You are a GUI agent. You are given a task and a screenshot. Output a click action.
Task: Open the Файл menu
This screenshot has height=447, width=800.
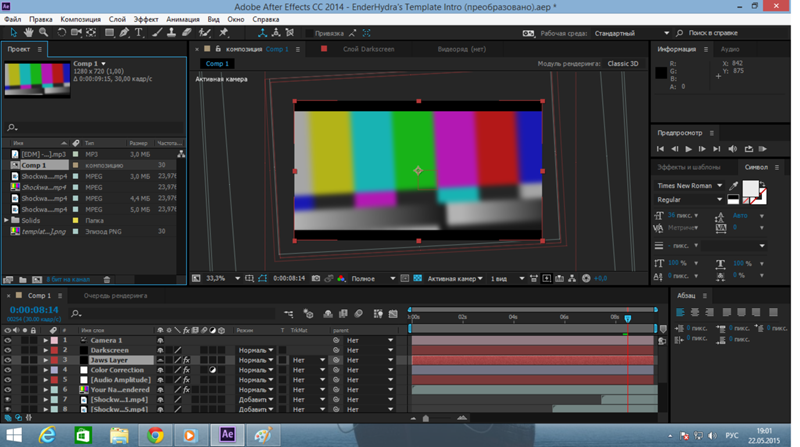click(x=13, y=19)
